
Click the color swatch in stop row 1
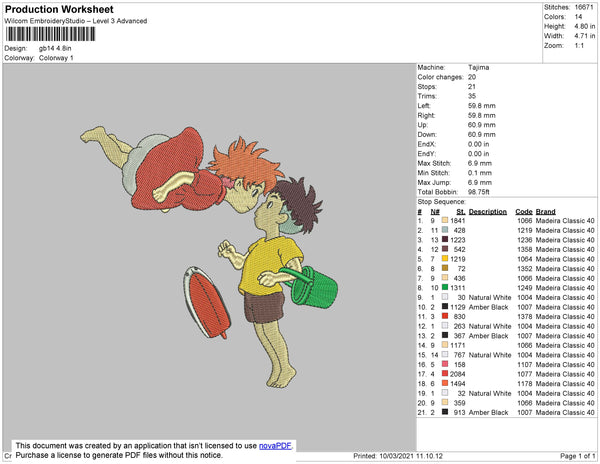(445, 220)
